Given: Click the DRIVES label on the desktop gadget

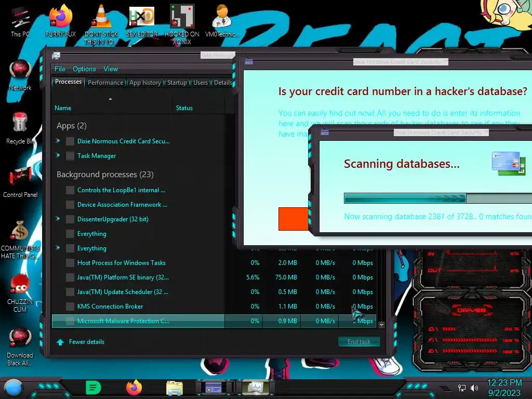Looking at the screenshot, I should (471, 310).
